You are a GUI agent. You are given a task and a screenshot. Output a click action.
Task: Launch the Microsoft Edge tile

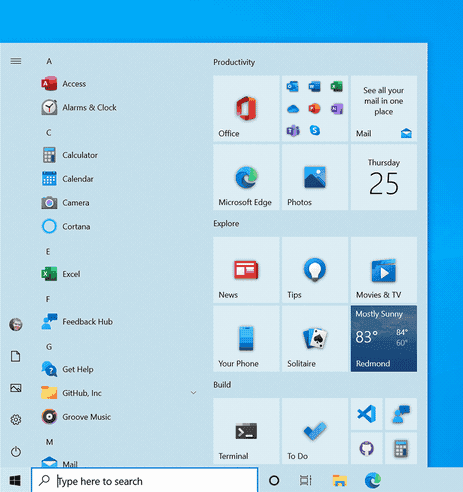[246, 177]
